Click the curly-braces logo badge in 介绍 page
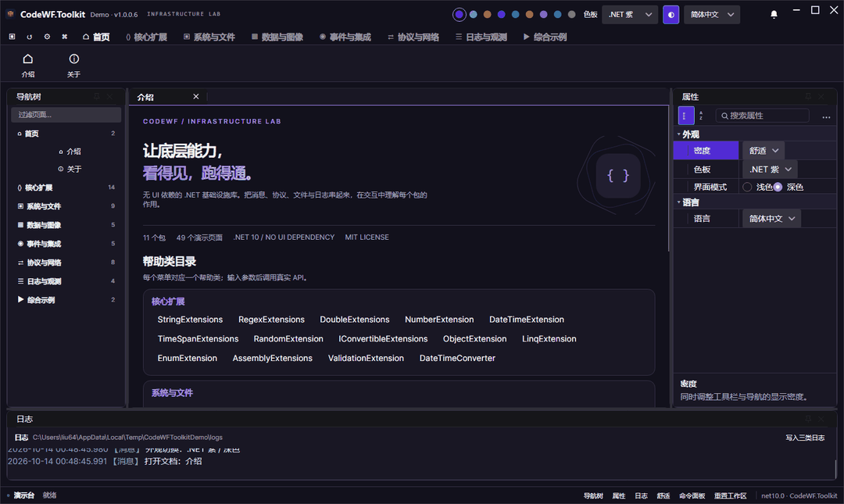This screenshot has width=844, height=504. point(618,176)
